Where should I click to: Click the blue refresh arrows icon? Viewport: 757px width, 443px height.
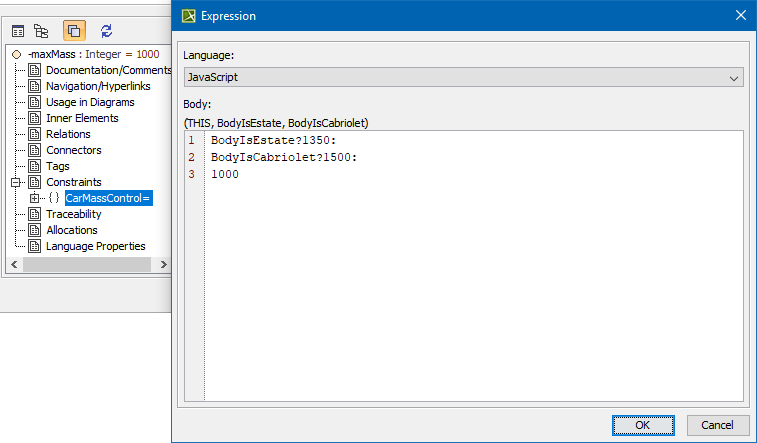click(x=107, y=32)
